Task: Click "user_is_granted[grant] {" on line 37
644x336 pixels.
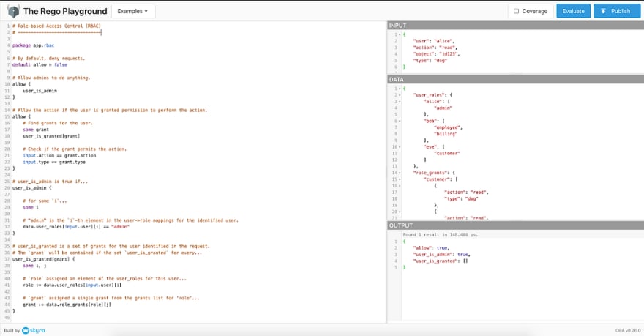Action: [43, 259]
